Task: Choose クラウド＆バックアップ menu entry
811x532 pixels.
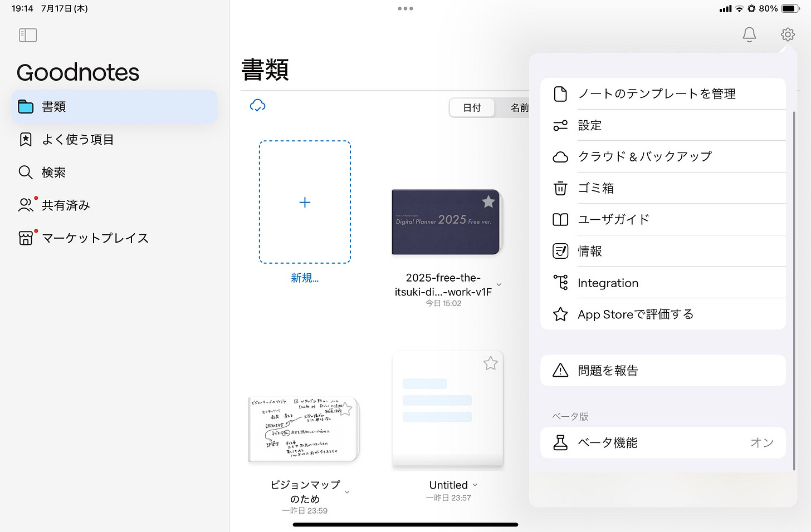Action: point(663,157)
